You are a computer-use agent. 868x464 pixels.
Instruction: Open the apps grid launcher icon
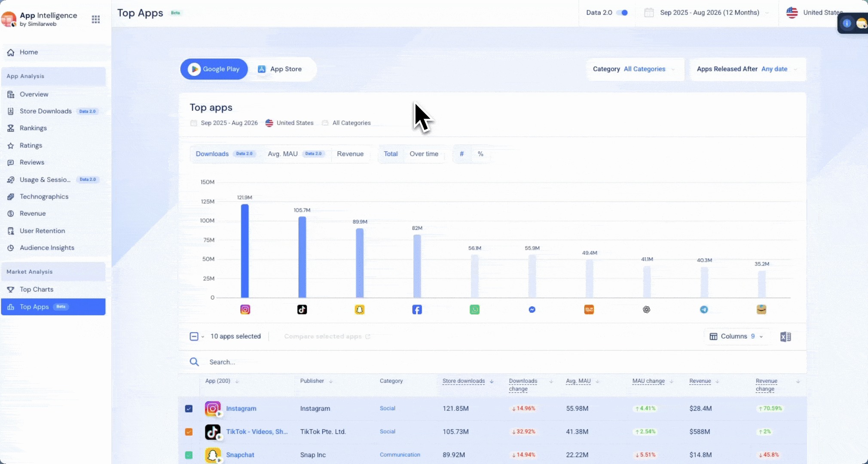pos(96,19)
